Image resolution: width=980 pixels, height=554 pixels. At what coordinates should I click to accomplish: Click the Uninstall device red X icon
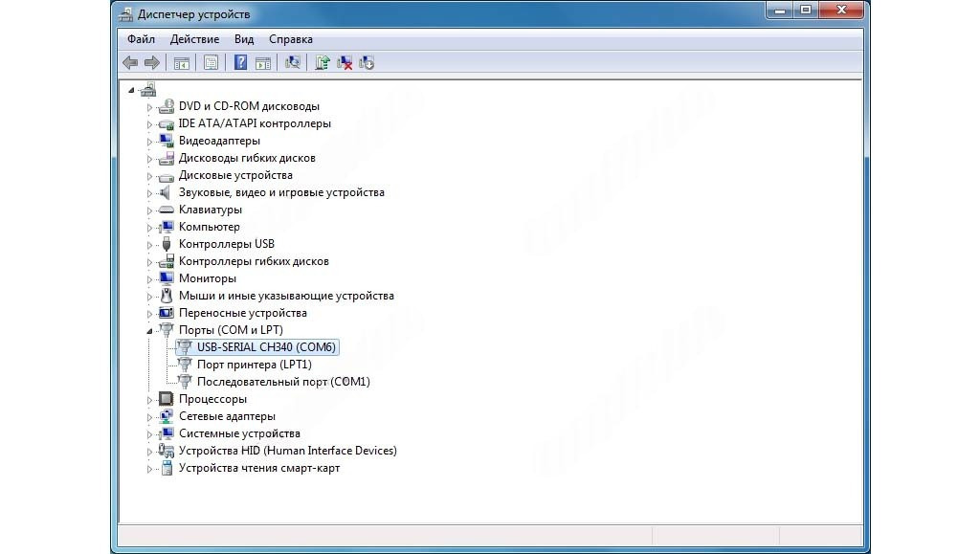pyautogui.click(x=345, y=63)
